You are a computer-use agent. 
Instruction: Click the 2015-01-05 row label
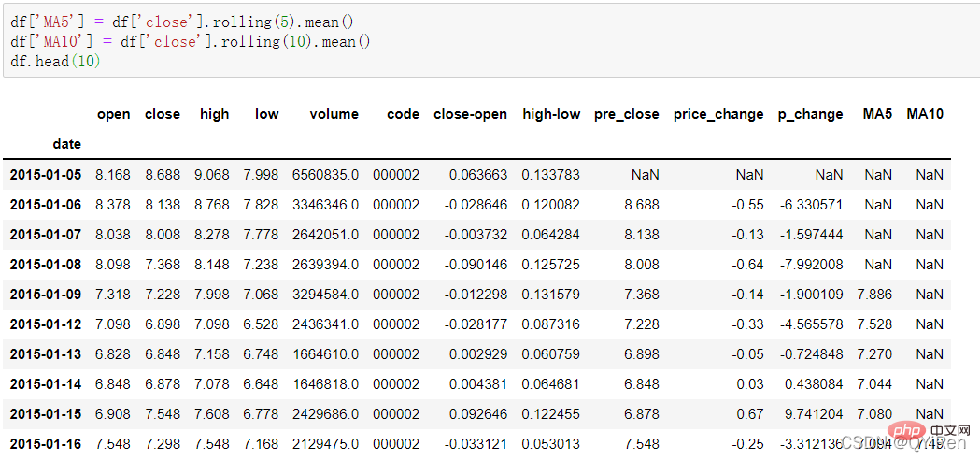[46, 175]
